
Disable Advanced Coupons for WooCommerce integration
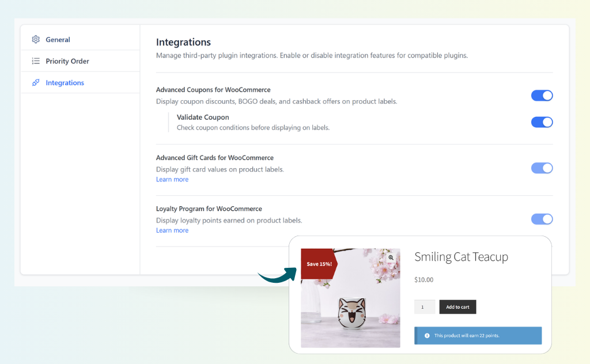(542, 95)
